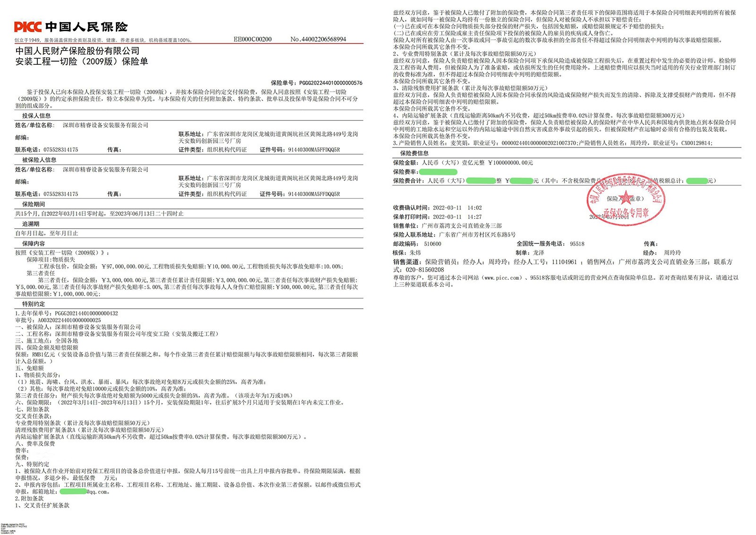Select postal code 510600
Viewport: 756px width, 535px height.
pos(432,244)
